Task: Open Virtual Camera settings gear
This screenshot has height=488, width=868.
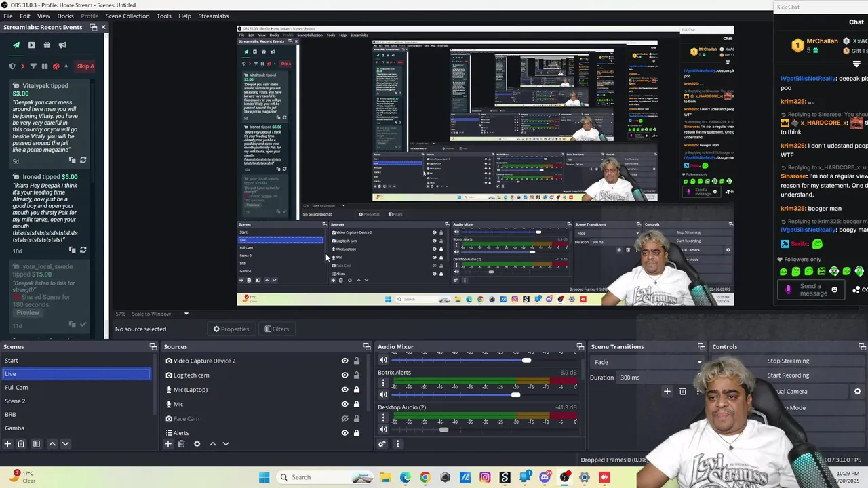Action: (857, 391)
